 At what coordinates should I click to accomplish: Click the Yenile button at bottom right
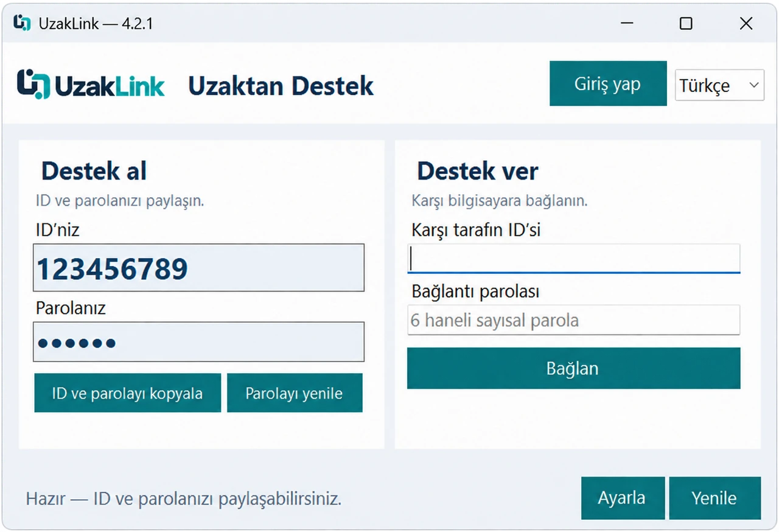[x=714, y=498]
